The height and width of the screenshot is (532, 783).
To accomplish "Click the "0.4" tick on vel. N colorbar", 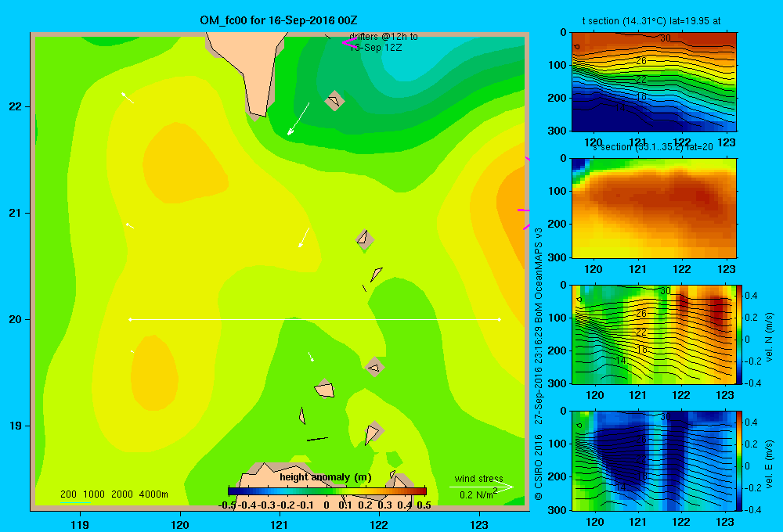I will (751, 296).
